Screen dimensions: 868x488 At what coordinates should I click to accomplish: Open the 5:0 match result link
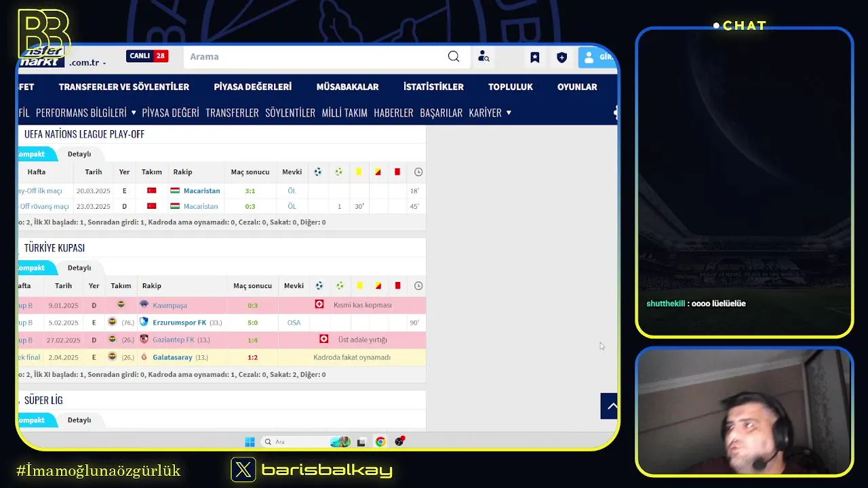tap(253, 323)
